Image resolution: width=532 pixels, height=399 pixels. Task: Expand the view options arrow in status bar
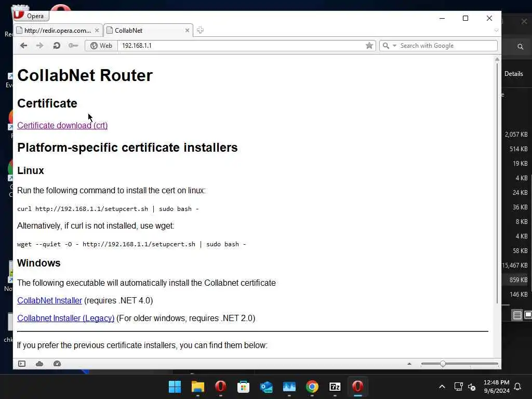pyautogui.click(x=409, y=364)
